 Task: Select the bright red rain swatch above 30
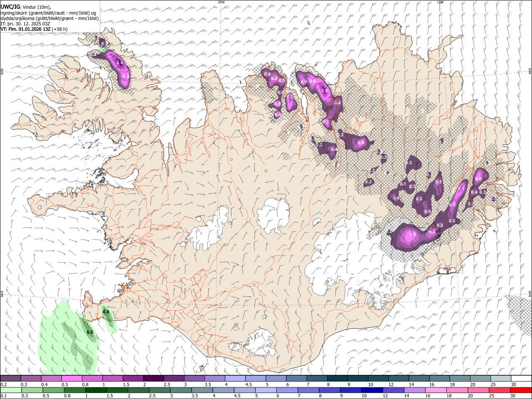(x=521, y=390)
